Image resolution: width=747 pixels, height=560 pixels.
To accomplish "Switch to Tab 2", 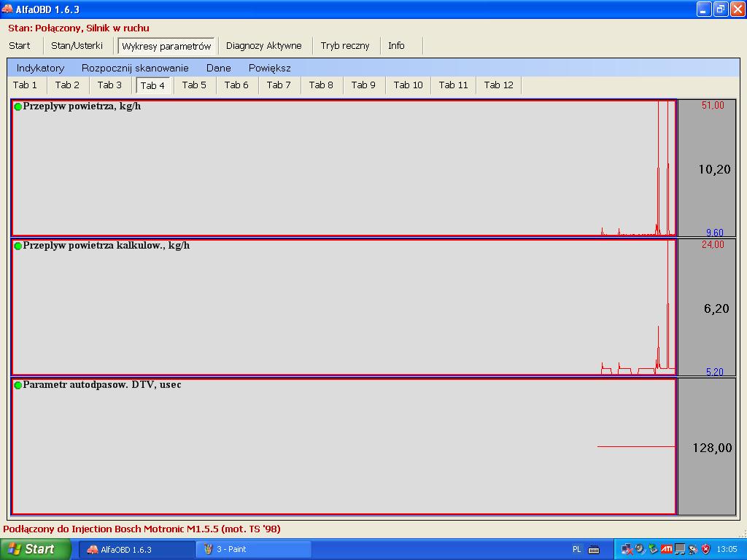I will click(x=67, y=85).
